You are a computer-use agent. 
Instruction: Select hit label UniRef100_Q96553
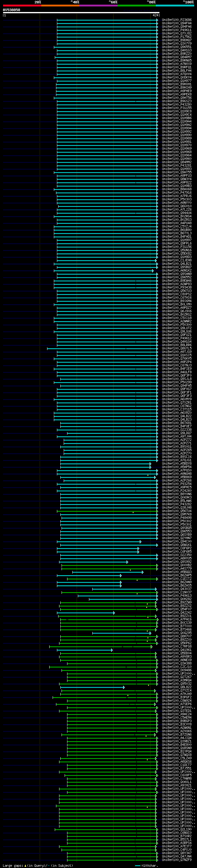point(177,531)
